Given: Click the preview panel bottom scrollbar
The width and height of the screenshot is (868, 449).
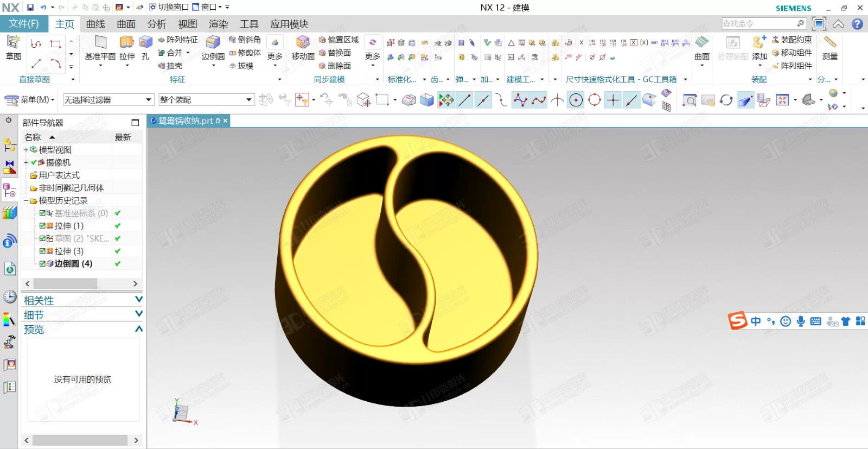Looking at the screenshot, I should pos(81,440).
